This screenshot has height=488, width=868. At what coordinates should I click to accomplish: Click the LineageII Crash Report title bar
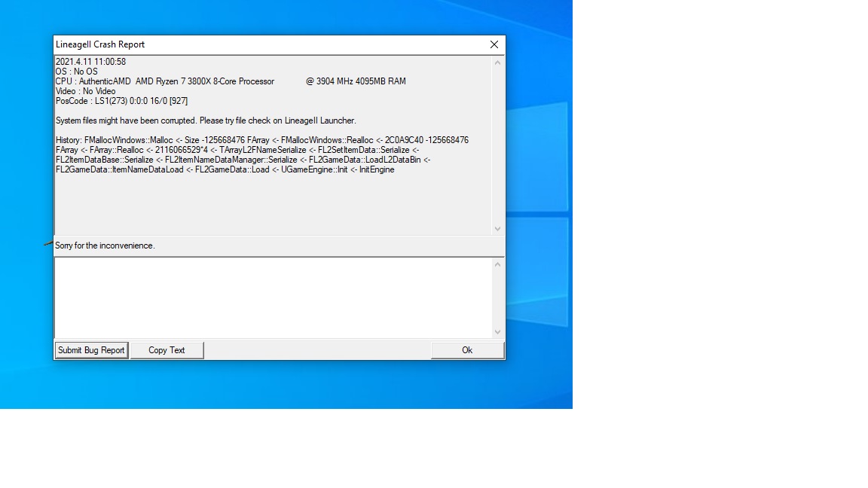pos(264,44)
